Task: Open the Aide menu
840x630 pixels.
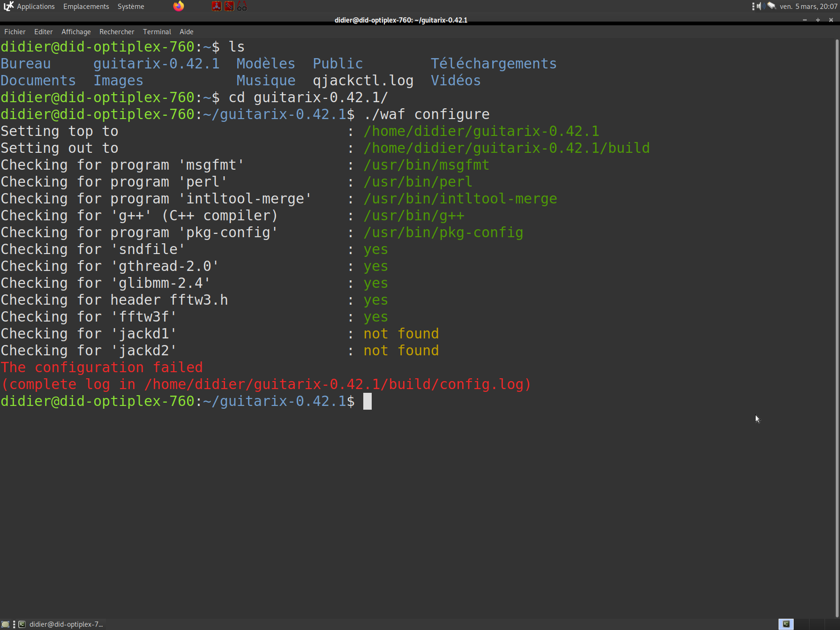Action: point(187,32)
